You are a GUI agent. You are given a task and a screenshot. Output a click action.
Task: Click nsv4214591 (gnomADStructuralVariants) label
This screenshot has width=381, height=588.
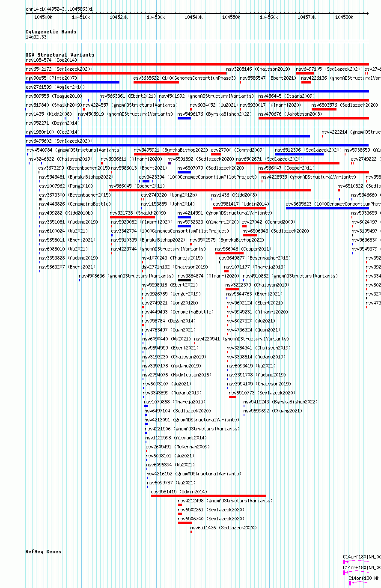[225, 213]
